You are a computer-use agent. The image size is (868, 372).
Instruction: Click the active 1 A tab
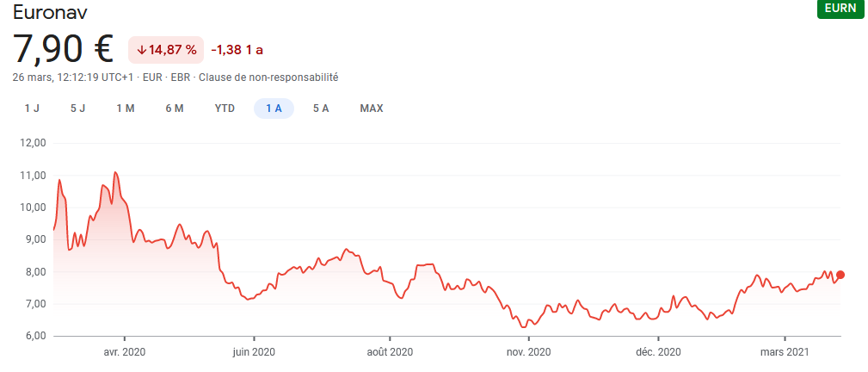[x=274, y=108]
